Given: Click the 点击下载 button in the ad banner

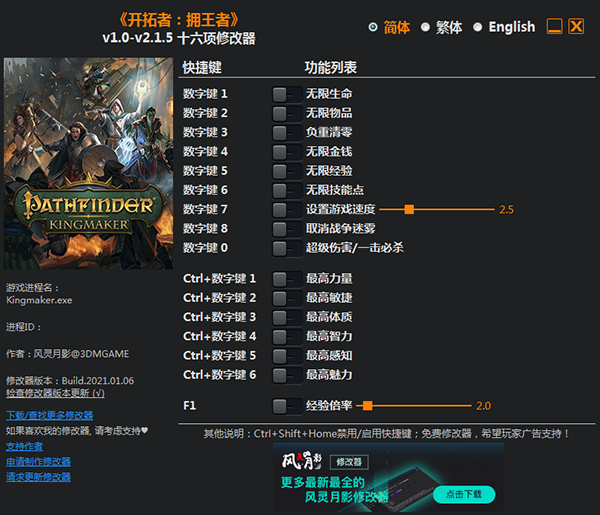Looking at the screenshot, I should tap(464, 494).
